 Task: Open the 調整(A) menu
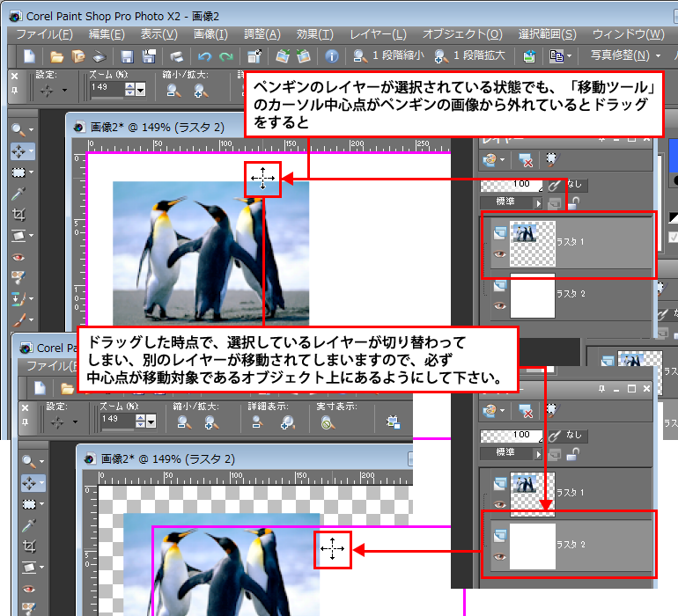[262, 34]
